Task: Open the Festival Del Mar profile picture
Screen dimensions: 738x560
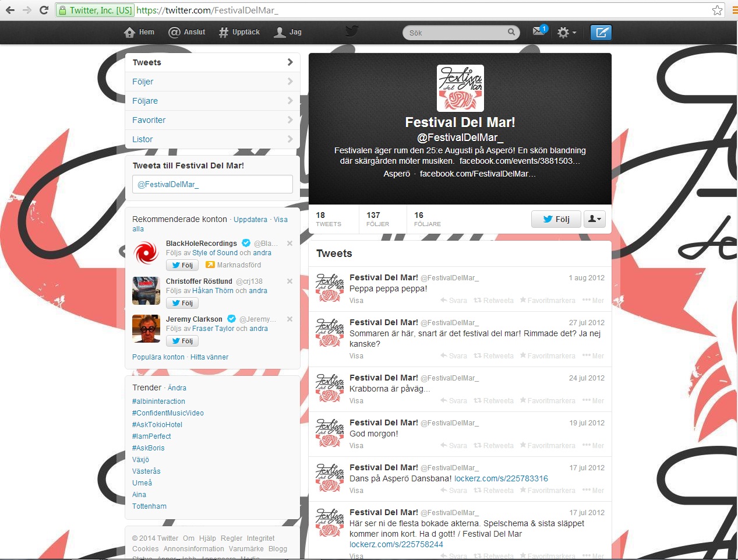Action: tap(460, 88)
